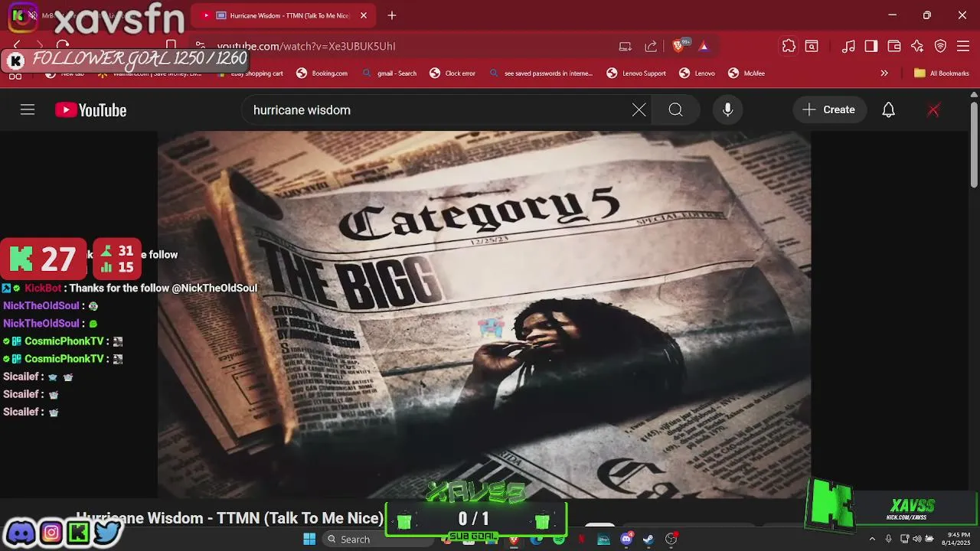Open the 'gmail - Search' bookmark
980x551 pixels.
(390, 73)
